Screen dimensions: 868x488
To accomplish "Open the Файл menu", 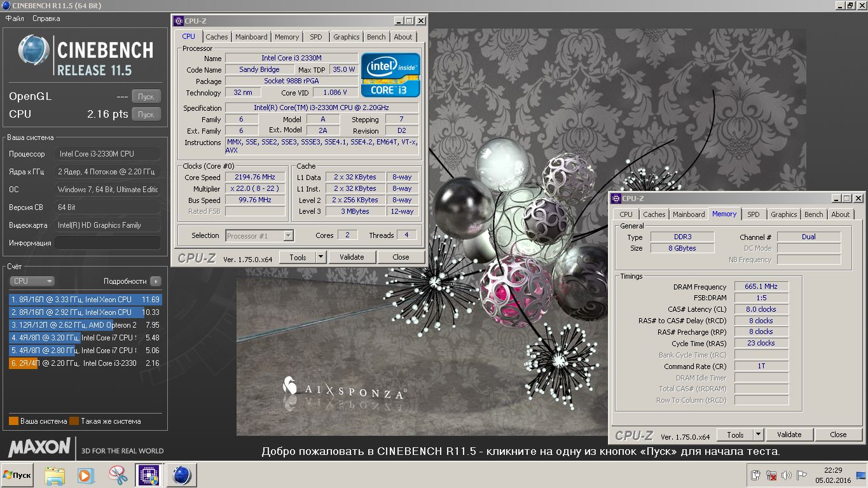I will 15,18.
